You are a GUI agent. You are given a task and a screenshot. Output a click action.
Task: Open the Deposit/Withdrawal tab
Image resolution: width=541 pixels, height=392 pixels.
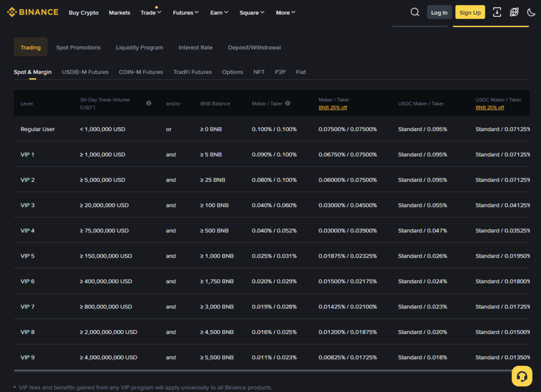point(254,47)
